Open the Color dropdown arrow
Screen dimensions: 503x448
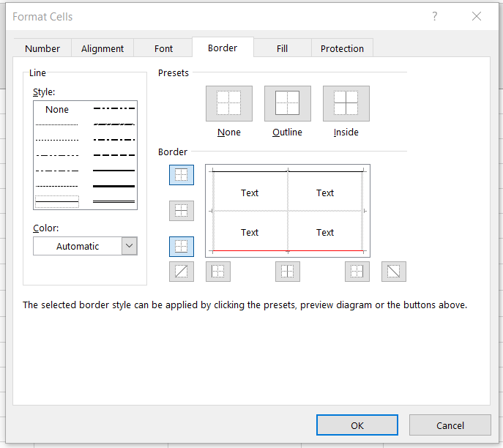[x=130, y=246]
